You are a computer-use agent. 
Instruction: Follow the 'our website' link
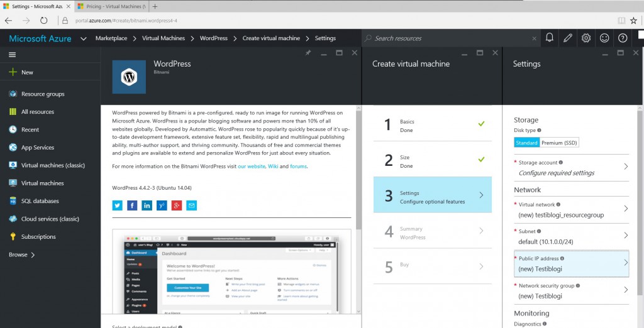pos(252,167)
